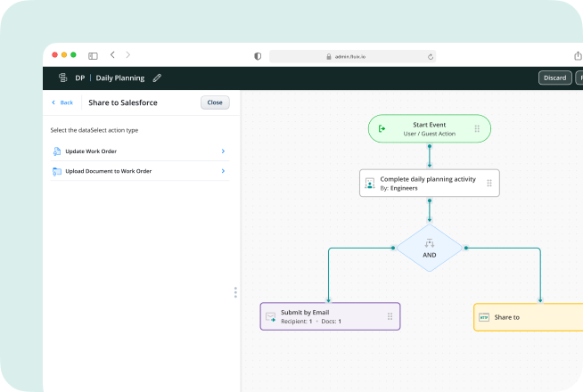Click the Start Event node entry icon
This screenshot has width=583, height=392.
382,128
